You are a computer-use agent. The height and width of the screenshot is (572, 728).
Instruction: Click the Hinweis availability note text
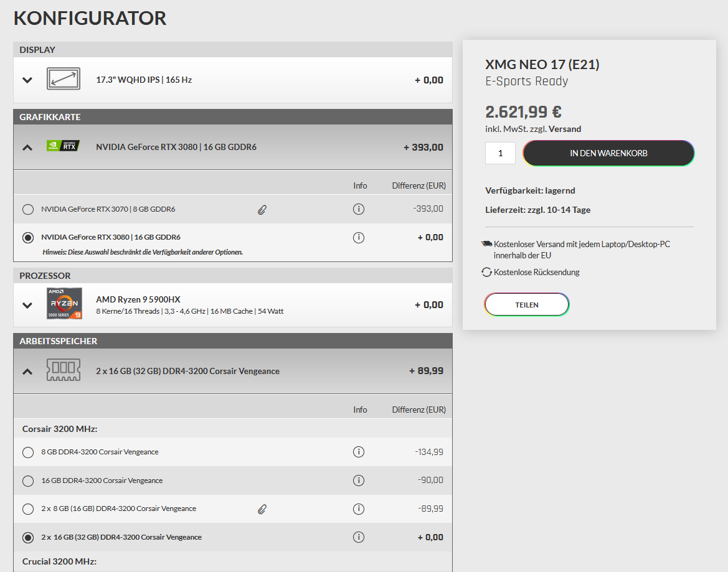click(143, 252)
